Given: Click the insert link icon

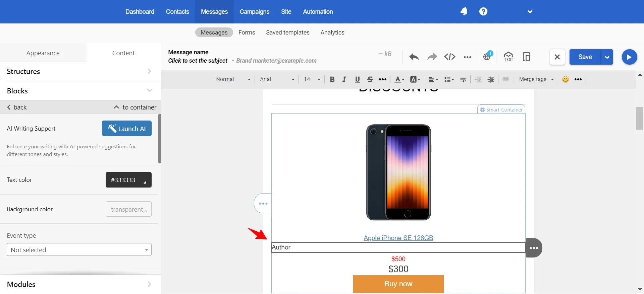Looking at the screenshot, I should tap(506, 79).
